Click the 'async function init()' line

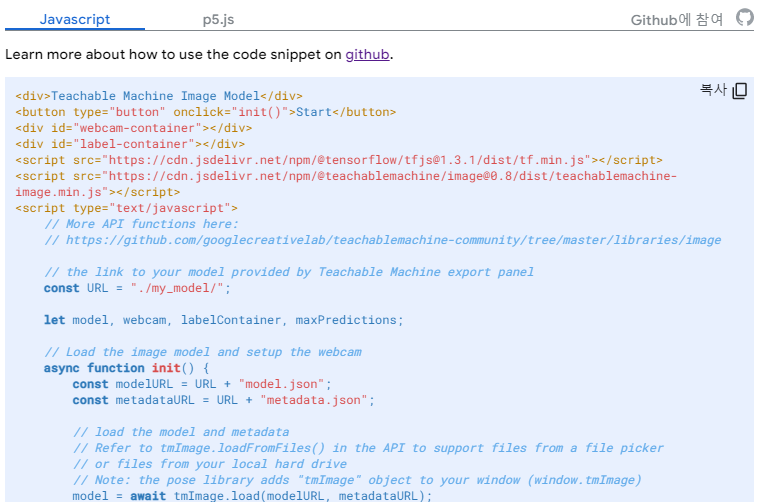coord(126,368)
